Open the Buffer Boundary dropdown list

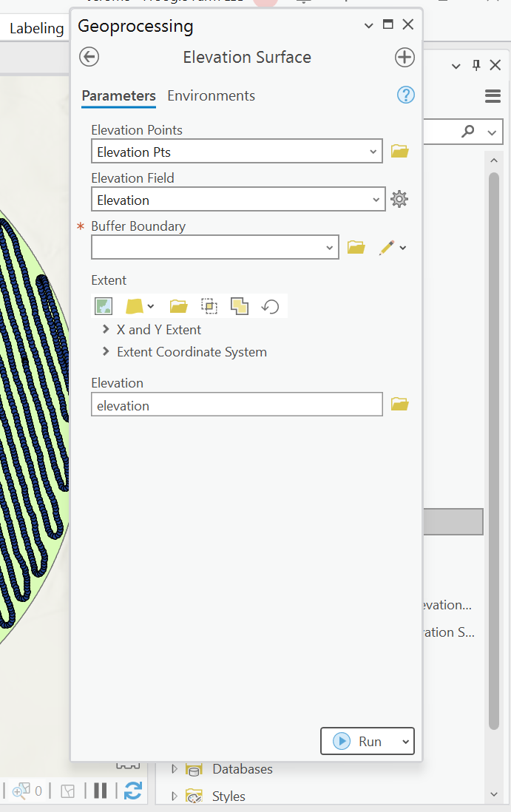click(x=330, y=247)
